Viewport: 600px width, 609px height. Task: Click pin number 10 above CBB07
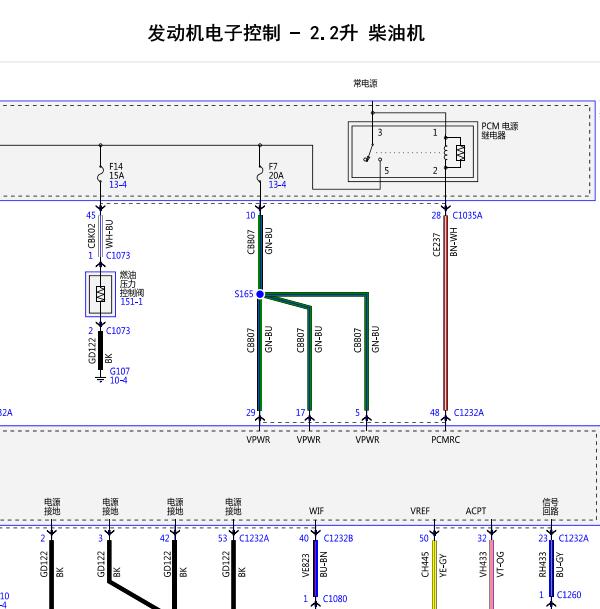click(x=251, y=216)
